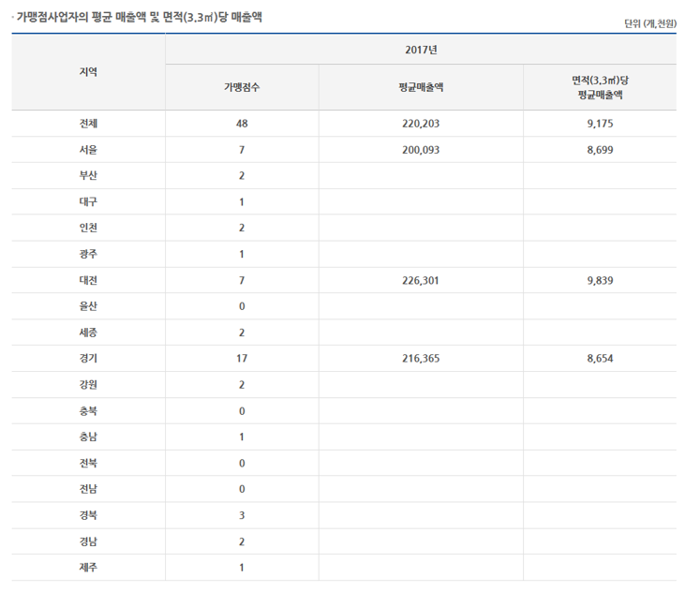
Task: Click the 가맹점수 column header
Action: click(x=242, y=87)
